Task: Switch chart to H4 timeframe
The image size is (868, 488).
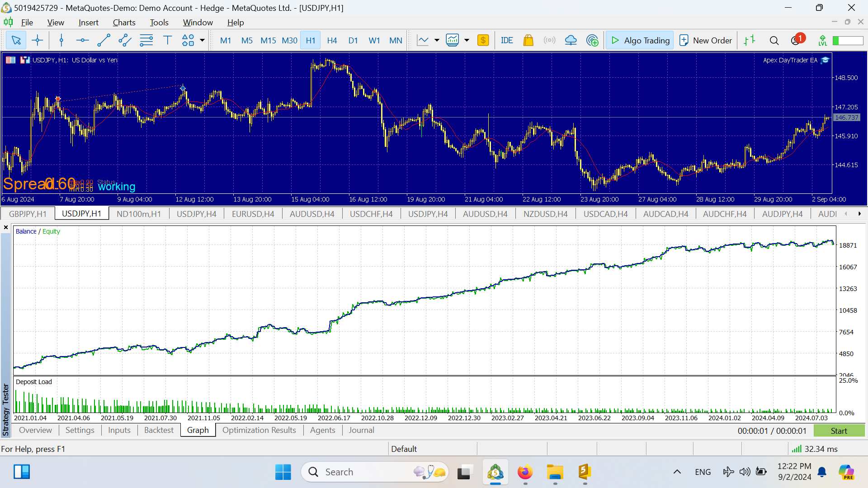Action: (332, 40)
